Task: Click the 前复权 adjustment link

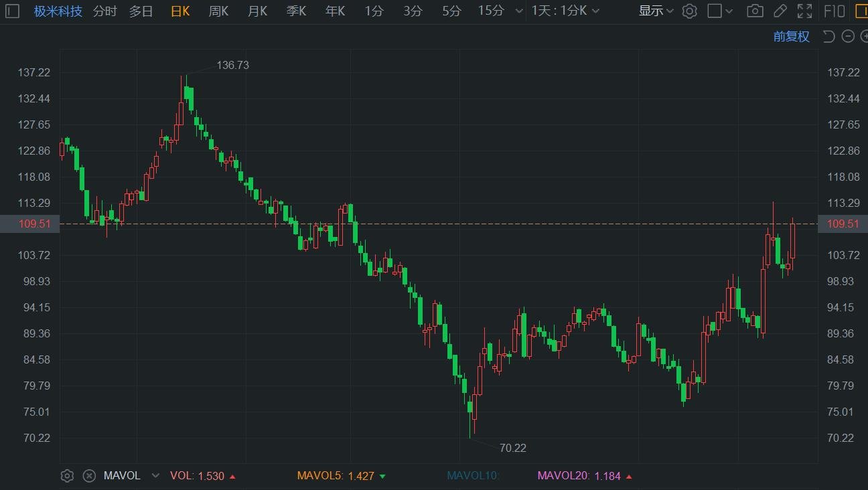Action: pos(791,36)
